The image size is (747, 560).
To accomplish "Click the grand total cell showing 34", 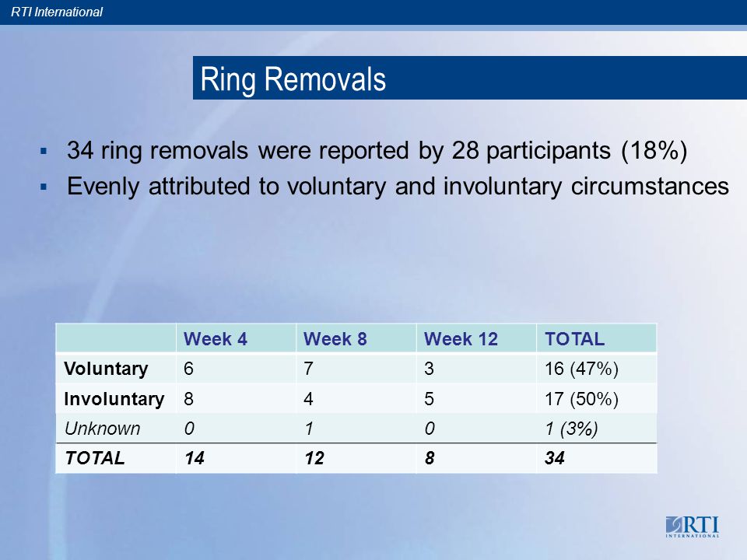I will [x=555, y=458].
